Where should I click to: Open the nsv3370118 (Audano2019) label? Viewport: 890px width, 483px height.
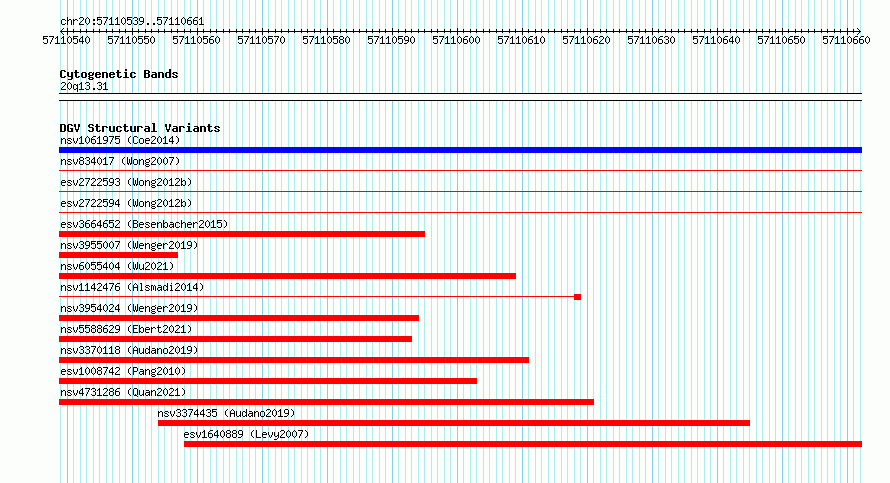pos(129,350)
